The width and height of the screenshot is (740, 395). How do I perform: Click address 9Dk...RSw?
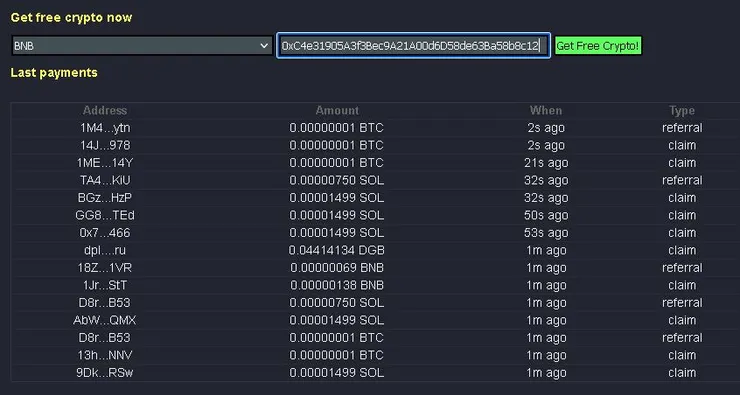click(x=105, y=372)
